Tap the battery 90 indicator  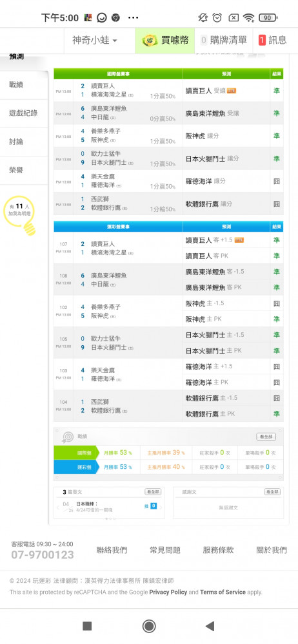(x=268, y=17)
